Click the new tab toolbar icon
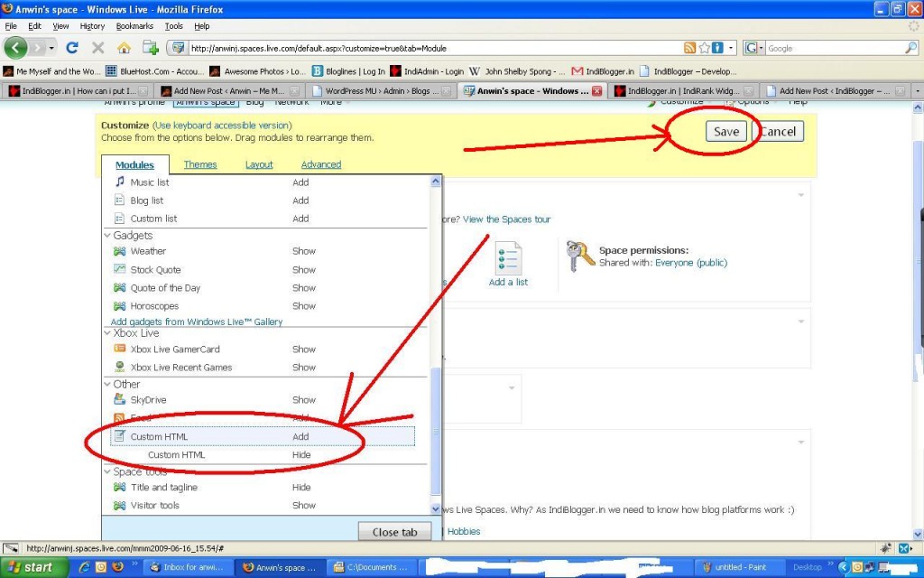The width and height of the screenshot is (924, 578). pos(151,48)
